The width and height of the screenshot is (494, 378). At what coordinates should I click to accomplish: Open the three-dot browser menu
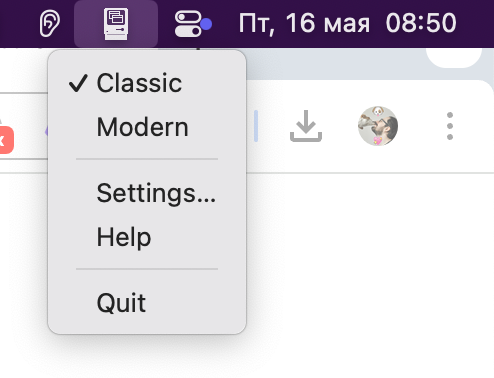pos(450,126)
